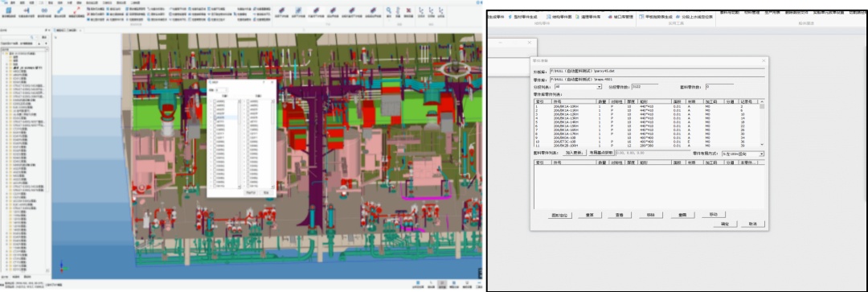Click the 甲板拖航表生成 toolbar item
The width and height of the screenshot is (868, 292).
(x=656, y=17)
